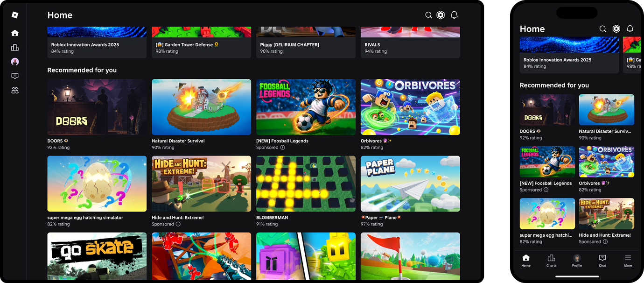
Task: Tap DOORS thumbnail on phone
Action: point(547,110)
